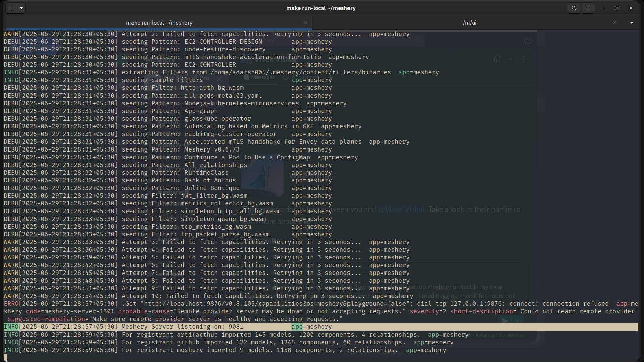
Task: Open the new-tab dropdown arrow next to plus
Action: 21,8
